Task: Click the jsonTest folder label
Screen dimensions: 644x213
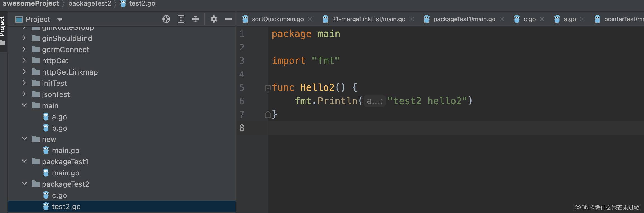Action: tap(56, 94)
